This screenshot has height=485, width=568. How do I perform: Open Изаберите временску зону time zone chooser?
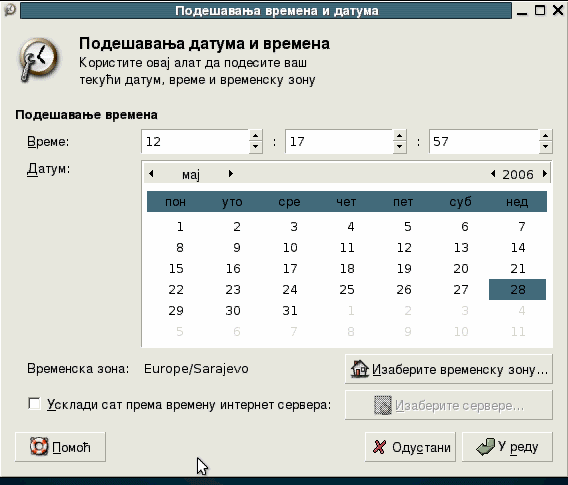[x=449, y=369]
